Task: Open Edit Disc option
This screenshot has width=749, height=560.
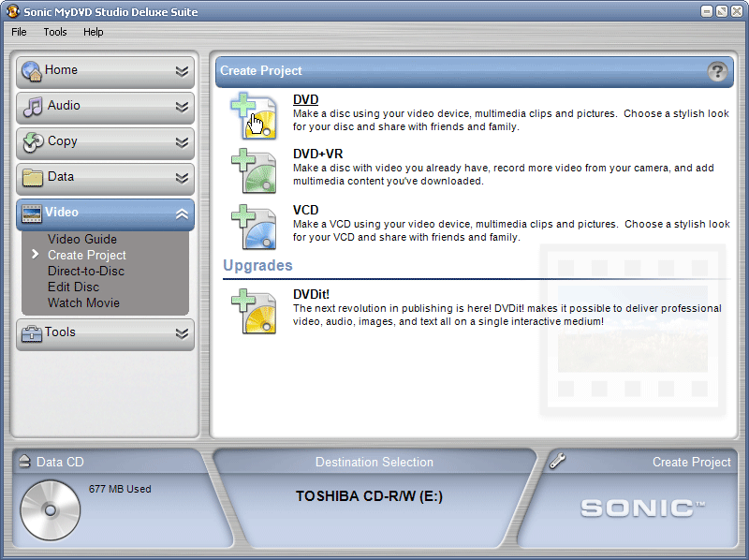Action: [74, 287]
